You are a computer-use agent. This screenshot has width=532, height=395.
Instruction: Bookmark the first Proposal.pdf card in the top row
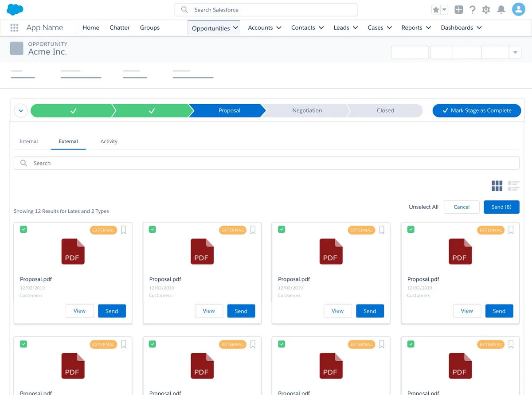pos(124,230)
